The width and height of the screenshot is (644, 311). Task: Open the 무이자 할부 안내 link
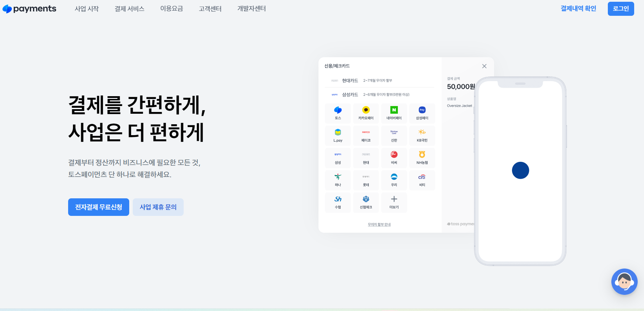(379, 225)
